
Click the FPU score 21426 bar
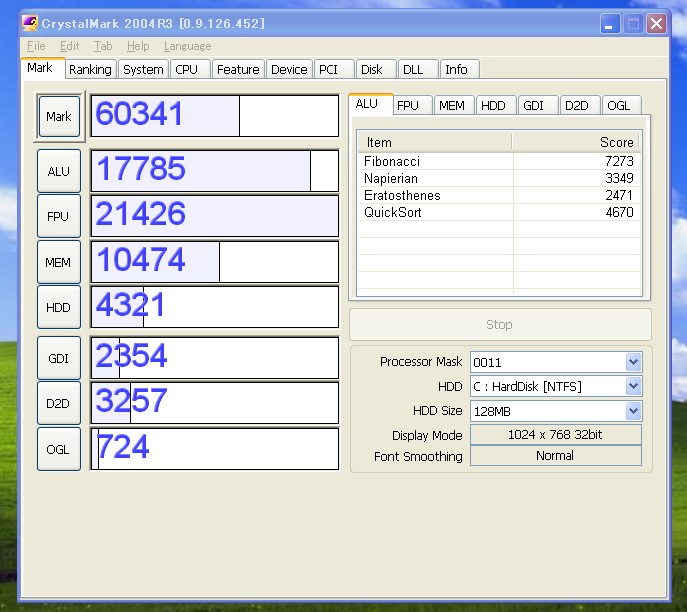point(215,216)
